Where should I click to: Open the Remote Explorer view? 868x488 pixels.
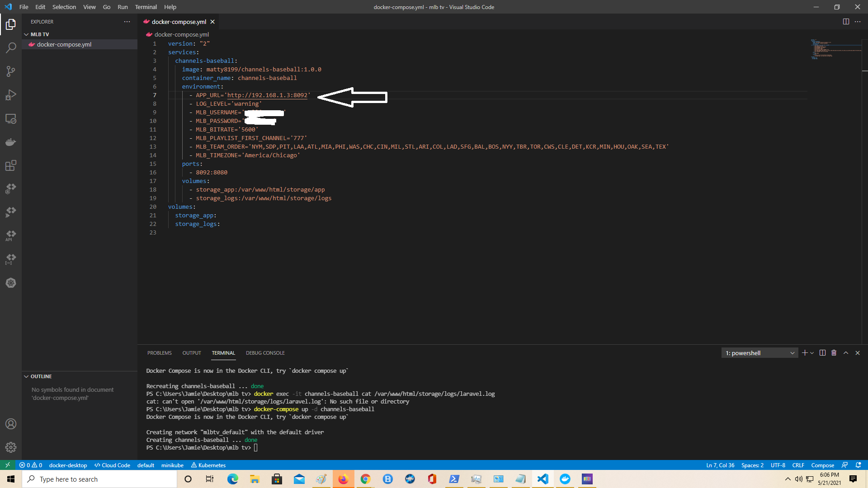[x=11, y=119]
